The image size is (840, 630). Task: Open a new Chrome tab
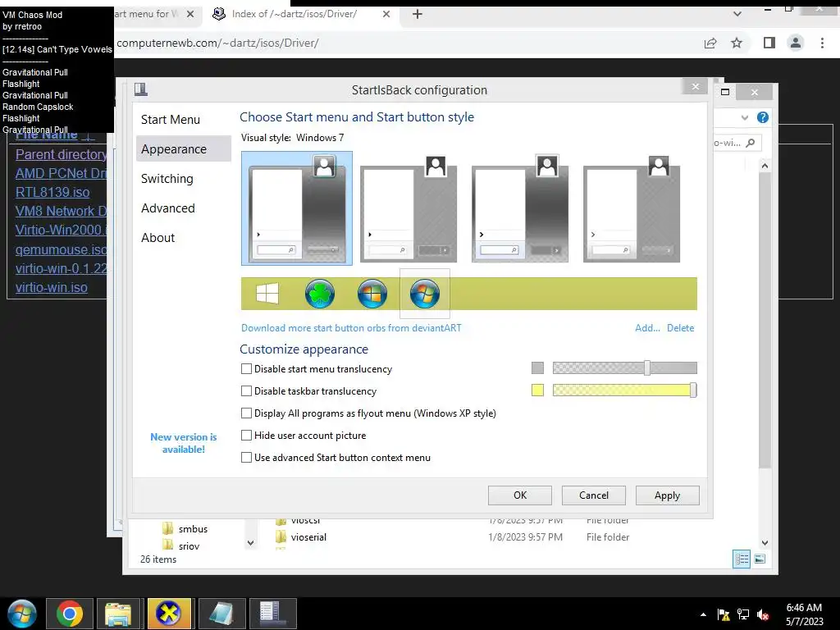(x=418, y=14)
